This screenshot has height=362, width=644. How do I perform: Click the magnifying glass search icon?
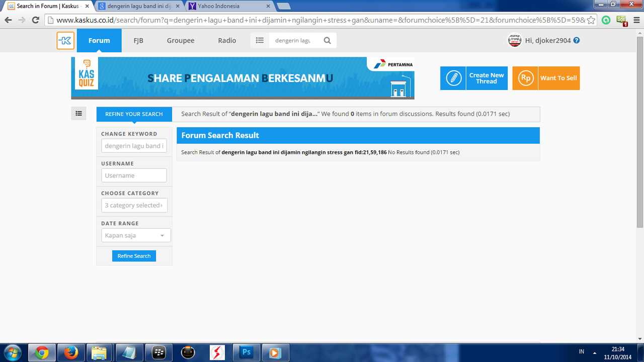[328, 41]
